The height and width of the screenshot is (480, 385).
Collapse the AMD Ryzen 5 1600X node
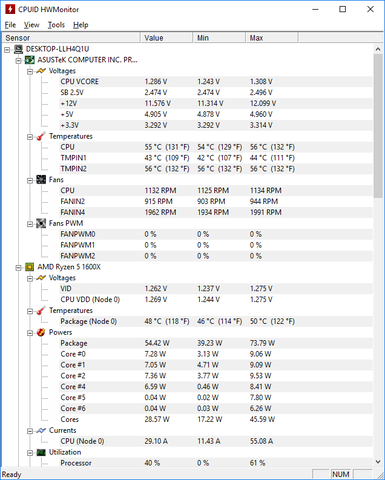pos(19,268)
